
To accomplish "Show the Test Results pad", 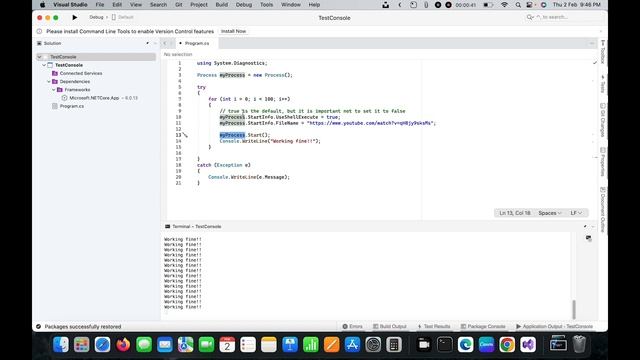I will (x=434, y=327).
